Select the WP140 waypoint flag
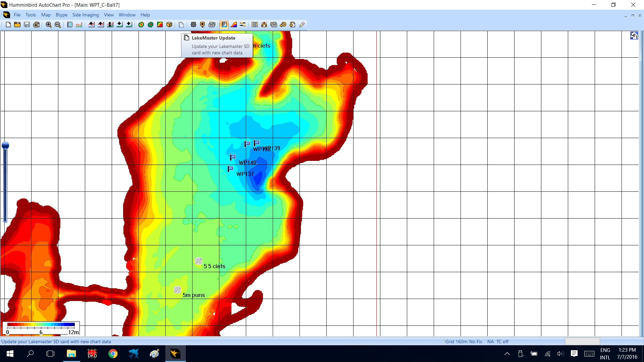 point(233,157)
